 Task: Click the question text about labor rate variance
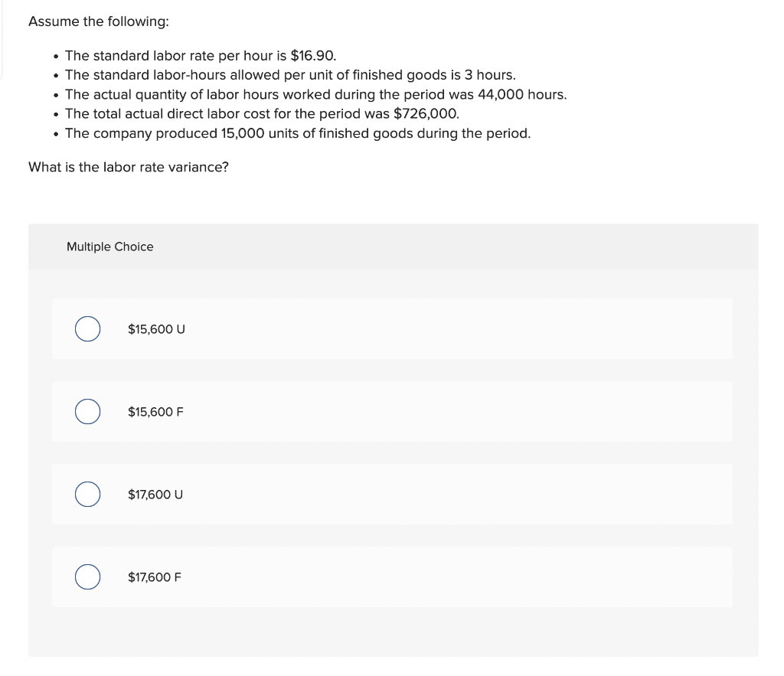[127, 167]
